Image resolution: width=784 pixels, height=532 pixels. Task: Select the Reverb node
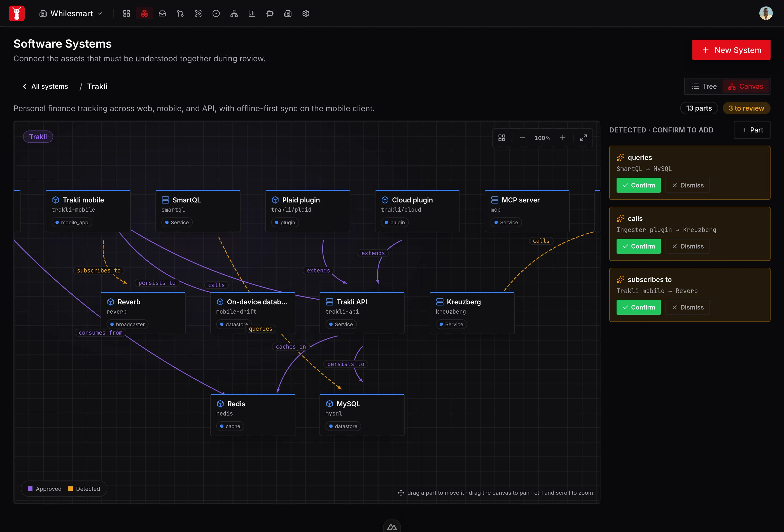(143, 313)
